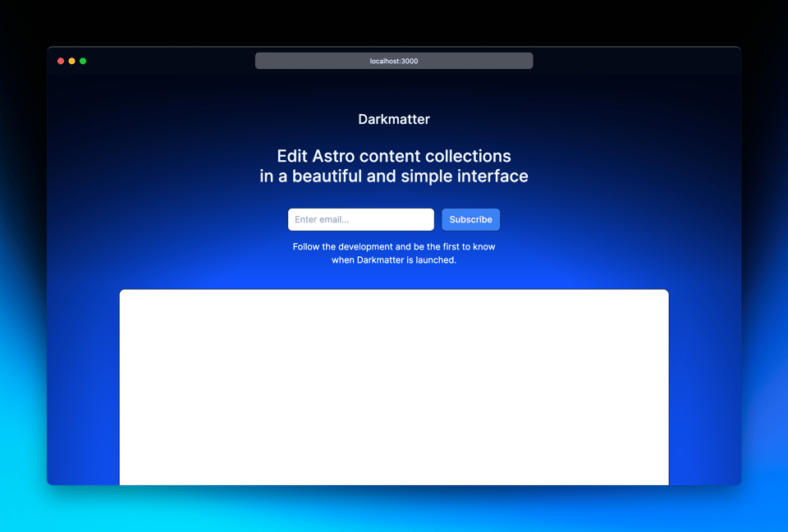Click the green fullscreen traffic light icon
788x532 pixels.
coord(83,60)
